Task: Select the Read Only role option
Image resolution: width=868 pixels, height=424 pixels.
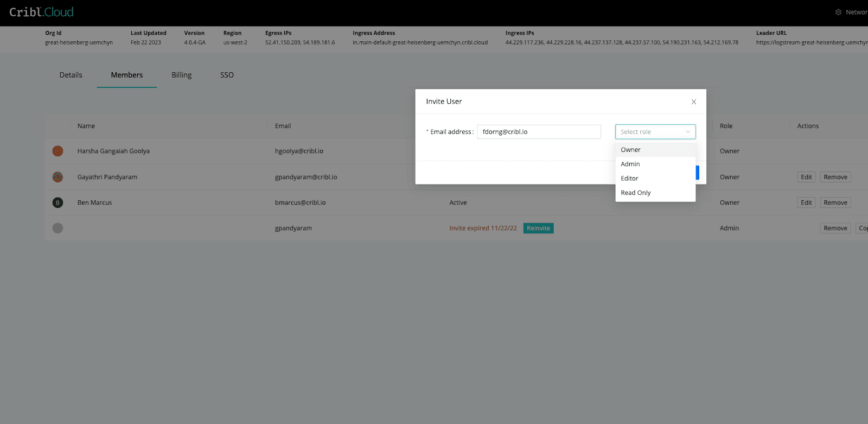Action: (x=635, y=193)
